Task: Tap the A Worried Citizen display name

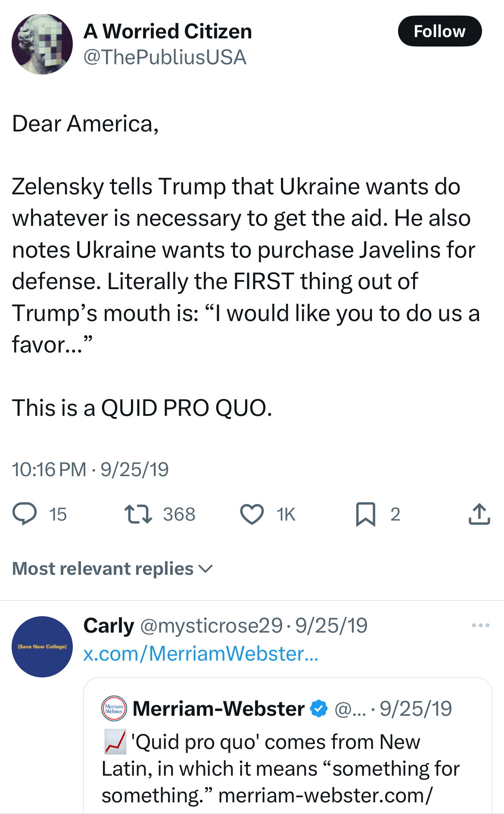Action: [168, 31]
